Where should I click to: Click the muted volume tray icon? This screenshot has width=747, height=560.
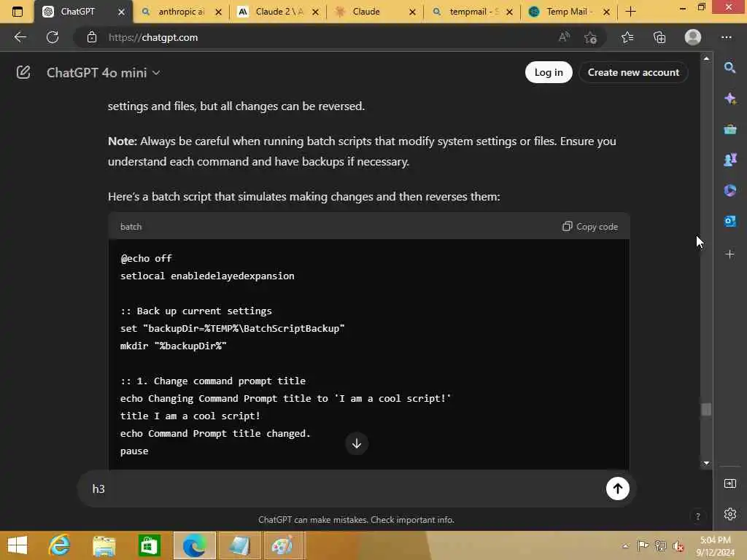point(678,546)
